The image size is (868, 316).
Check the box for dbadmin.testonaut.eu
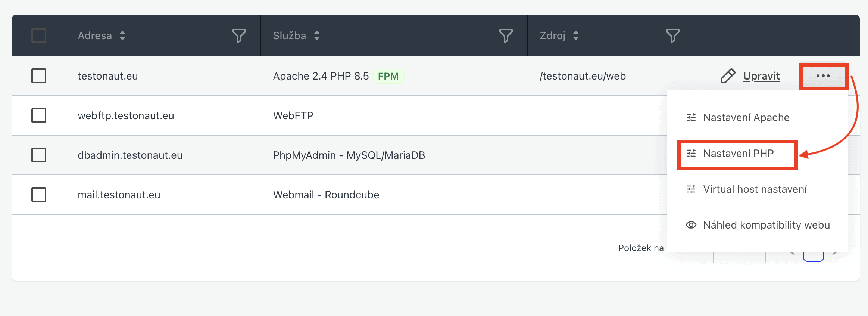39,155
